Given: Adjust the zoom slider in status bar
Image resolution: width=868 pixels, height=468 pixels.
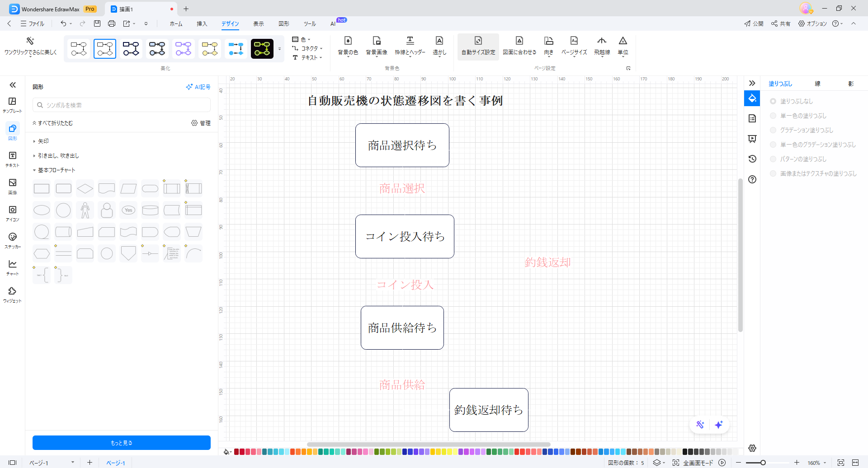Looking at the screenshot, I should click(x=763, y=463).
